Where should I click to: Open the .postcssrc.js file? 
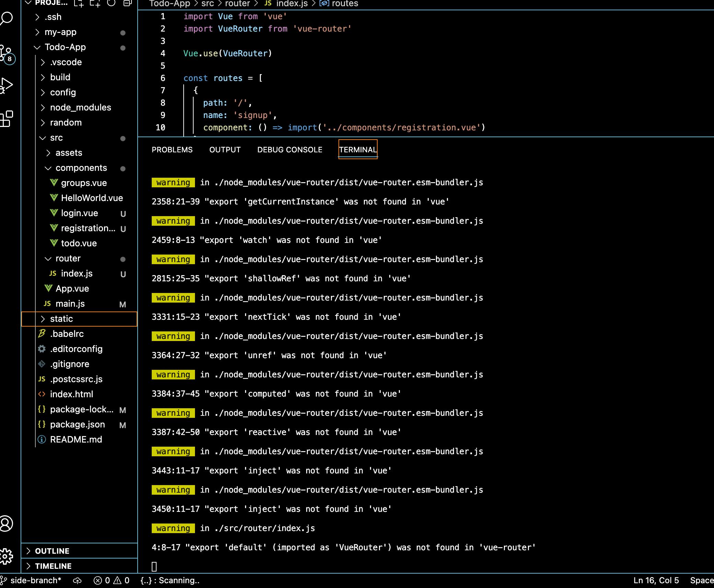point(79,379)
